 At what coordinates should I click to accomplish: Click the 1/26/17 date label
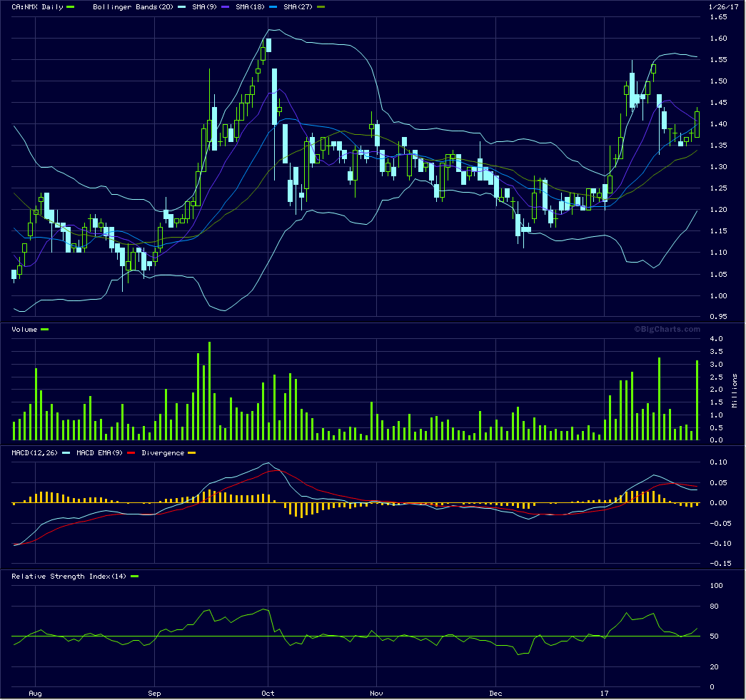tap(723, 6)
